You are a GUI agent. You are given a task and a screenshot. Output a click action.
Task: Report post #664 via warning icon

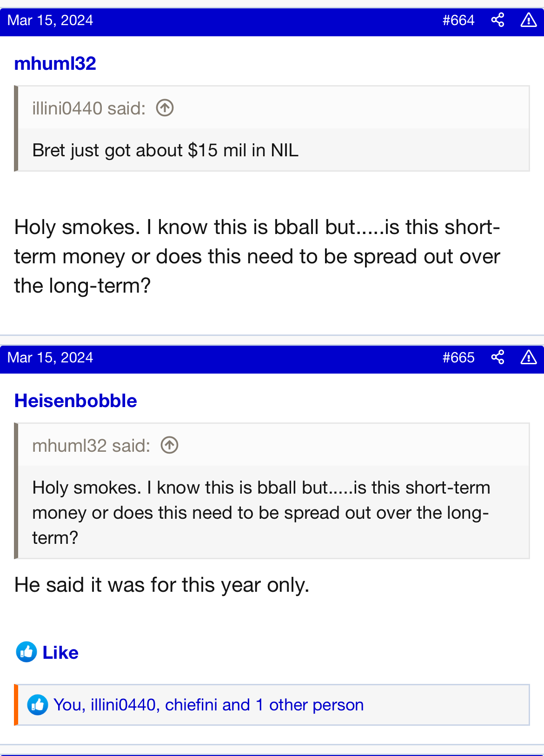click(529, 20)
